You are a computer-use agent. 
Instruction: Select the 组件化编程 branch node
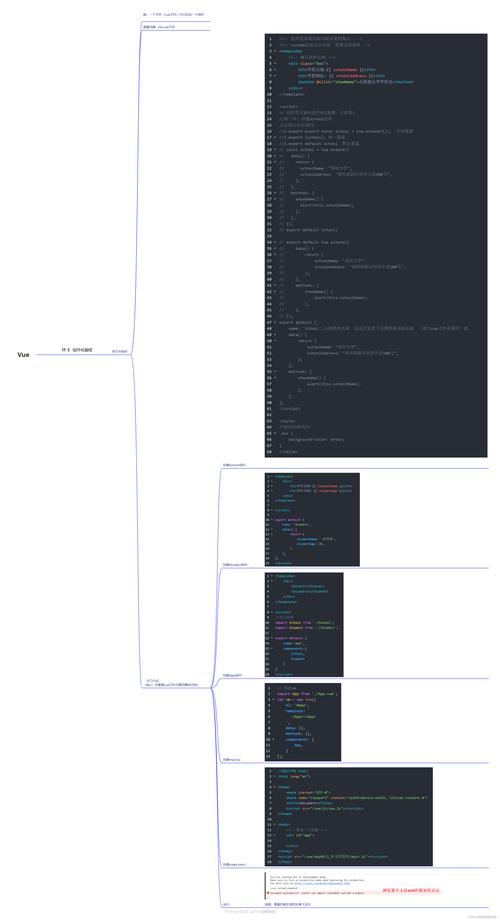click(76, 350)
